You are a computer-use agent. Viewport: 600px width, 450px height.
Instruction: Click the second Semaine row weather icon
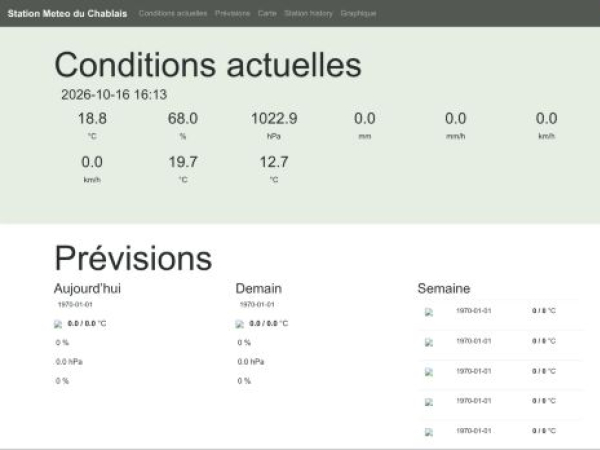pos(429,342)
